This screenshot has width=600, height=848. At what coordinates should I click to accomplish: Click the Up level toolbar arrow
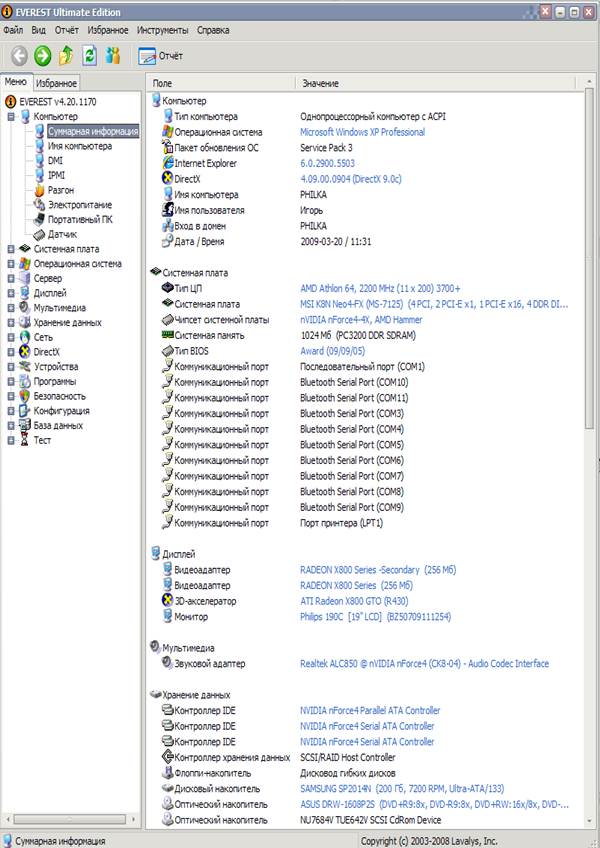pyautogui.click(x=66, y=56)
